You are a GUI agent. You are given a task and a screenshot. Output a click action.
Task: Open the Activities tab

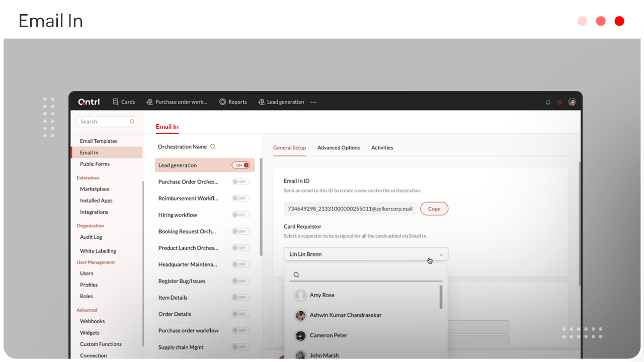(x=382, y=147)
